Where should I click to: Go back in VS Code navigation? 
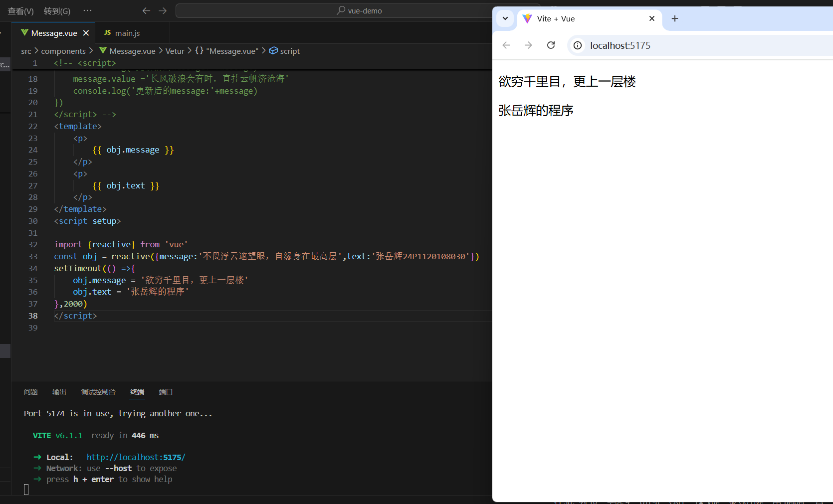pos(146,10)
